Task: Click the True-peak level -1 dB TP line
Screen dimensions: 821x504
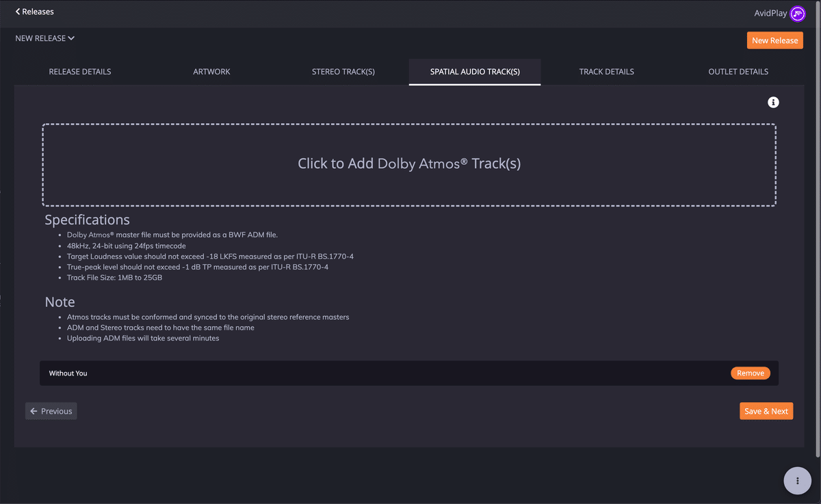Action: (198, 267)
